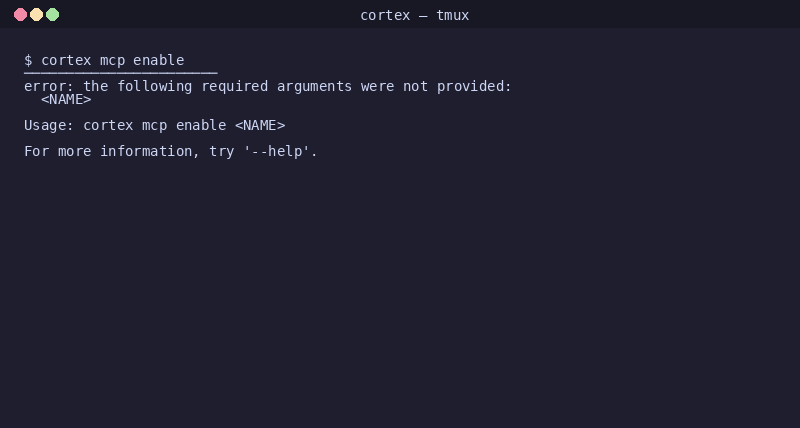Click the 'error:' label

pyautogui.click(x=49, y=86)
